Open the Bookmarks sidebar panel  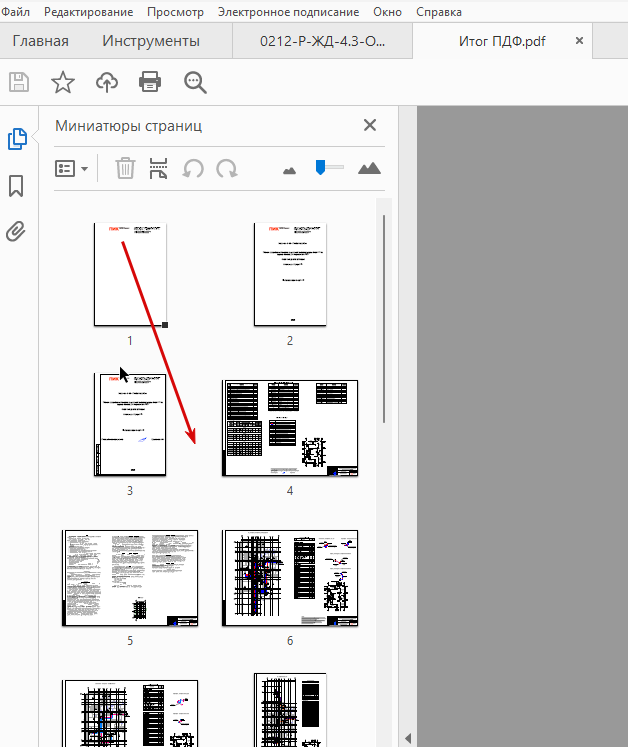16,186
